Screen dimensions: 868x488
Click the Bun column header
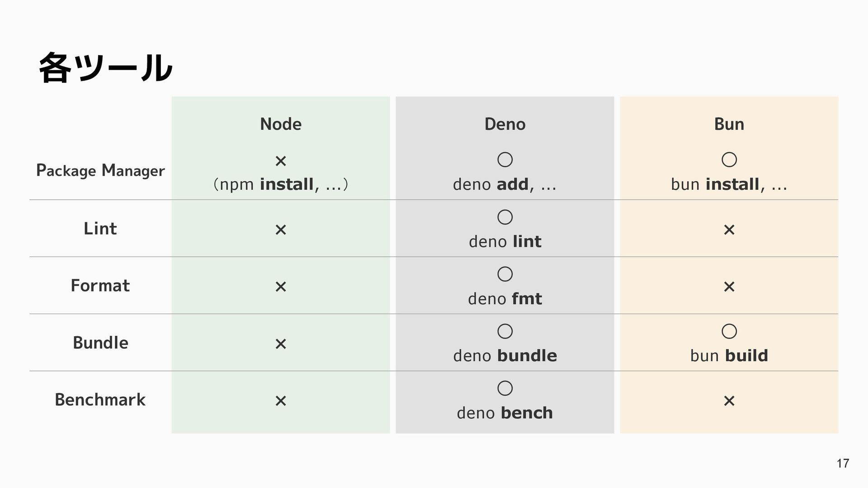pos(729,124)
